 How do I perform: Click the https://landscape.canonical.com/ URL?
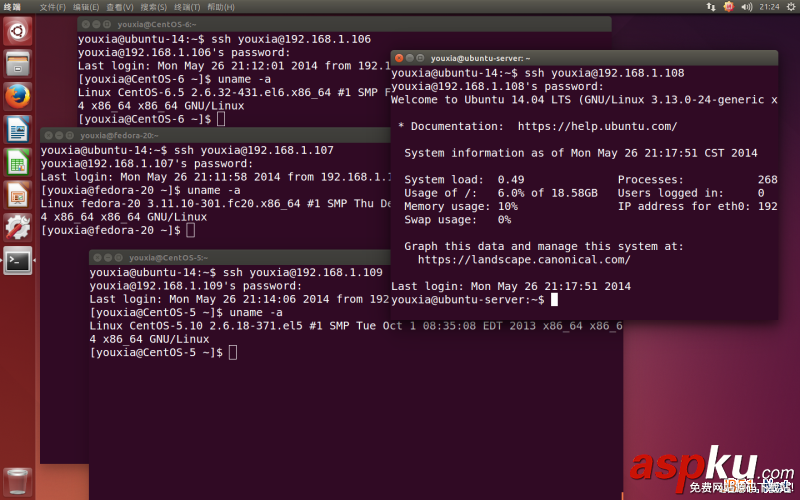[524, 260]
